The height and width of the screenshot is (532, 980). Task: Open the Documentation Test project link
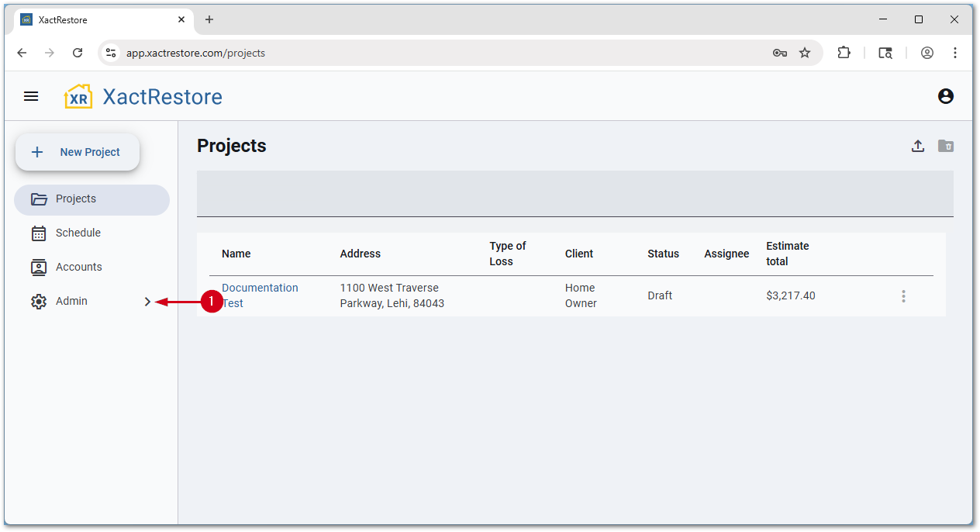click(x=259, y=288)
